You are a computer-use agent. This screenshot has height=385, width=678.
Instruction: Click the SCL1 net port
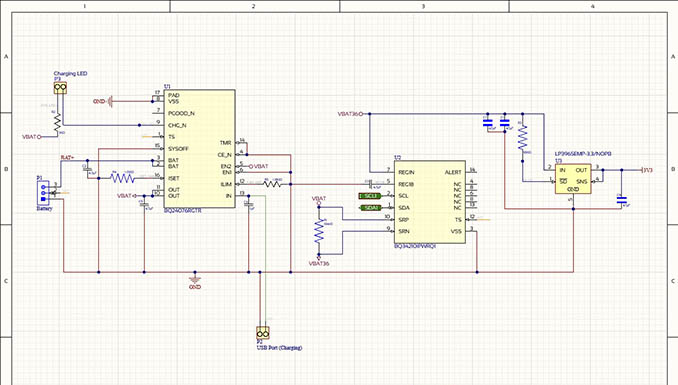[x=370, y=196]
